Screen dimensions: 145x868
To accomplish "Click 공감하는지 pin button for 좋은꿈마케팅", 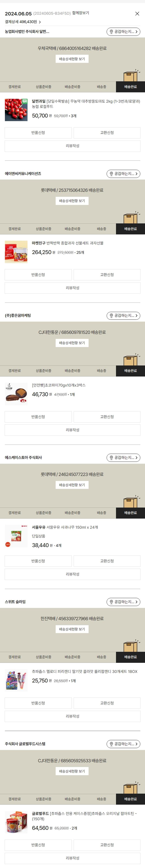I will [x=123, y=315].
